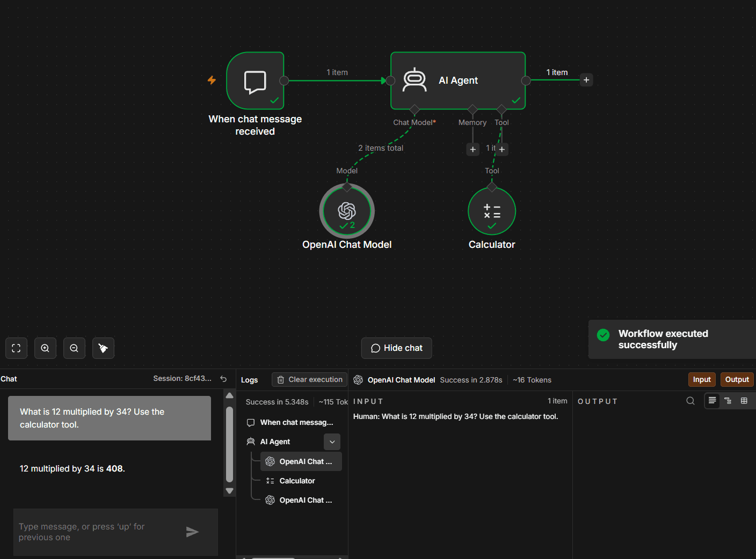The width and height of the screenshot is (756, 559).
Task: Select last OpenAI Chat log entry
Action: pyautogui.click(x=301, y=500)
